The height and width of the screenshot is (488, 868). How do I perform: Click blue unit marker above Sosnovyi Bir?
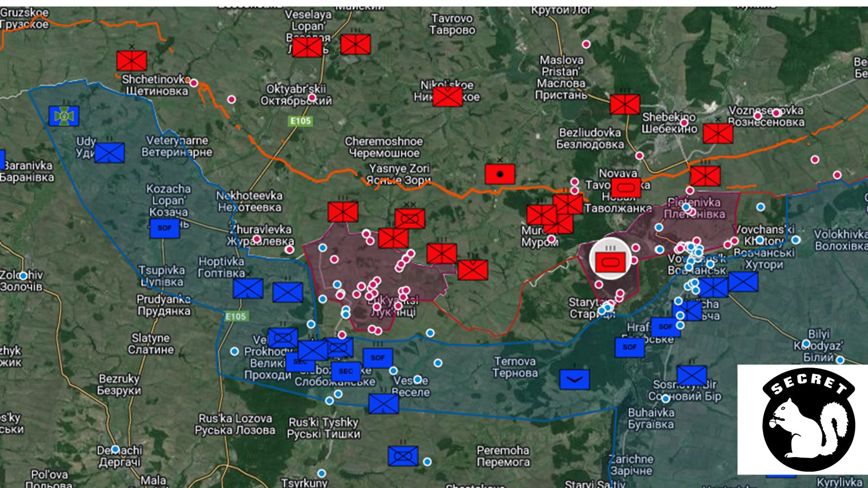692,376
